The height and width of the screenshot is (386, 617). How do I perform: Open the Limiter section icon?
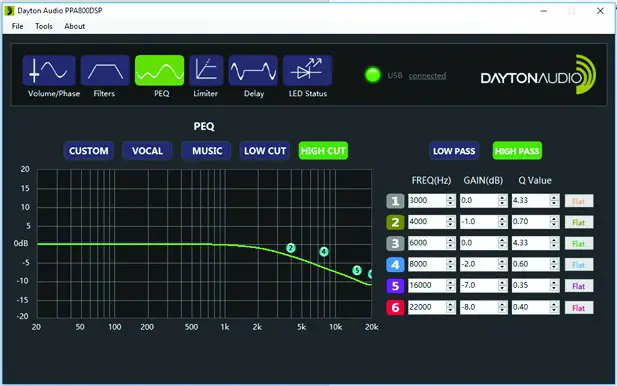(x=206, y=70)
